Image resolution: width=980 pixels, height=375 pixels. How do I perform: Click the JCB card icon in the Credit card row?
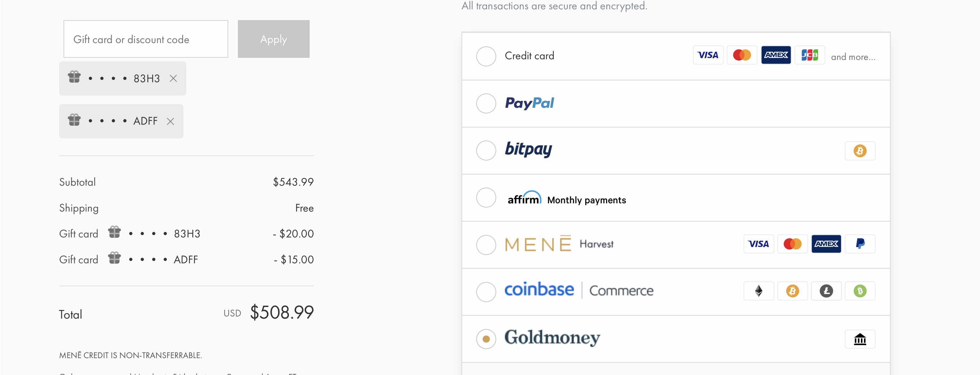[x=810, y=55]
